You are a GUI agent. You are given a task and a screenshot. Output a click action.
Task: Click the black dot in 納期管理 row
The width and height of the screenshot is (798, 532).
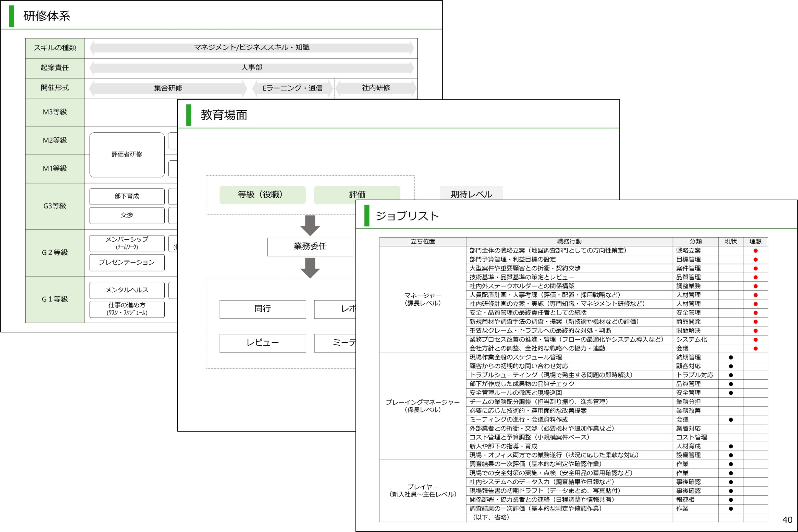point(730,357)
